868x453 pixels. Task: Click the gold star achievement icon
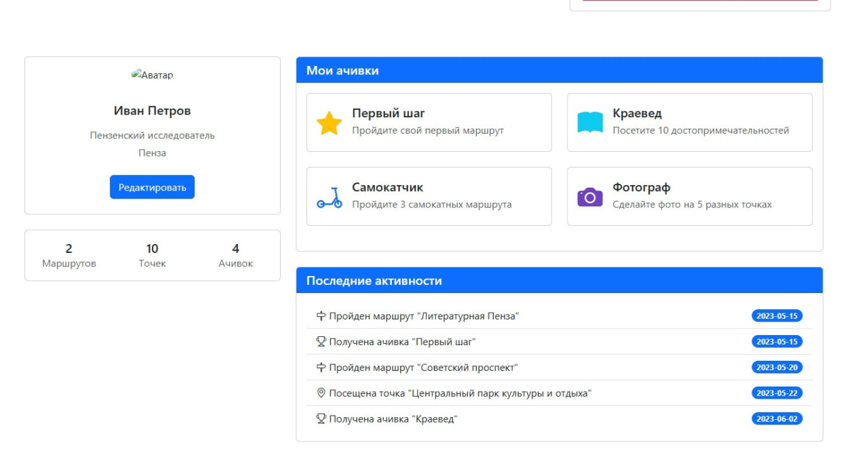point(329,123)
